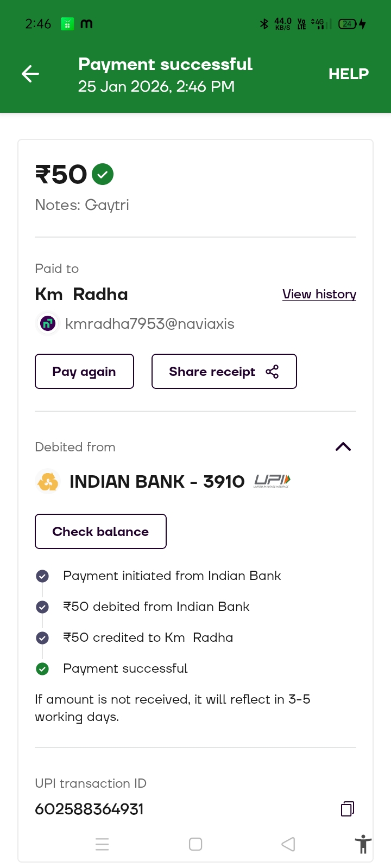391x868 pixels.
Task: Tap the UPI transaction ID number
Action: pos(90,809)
